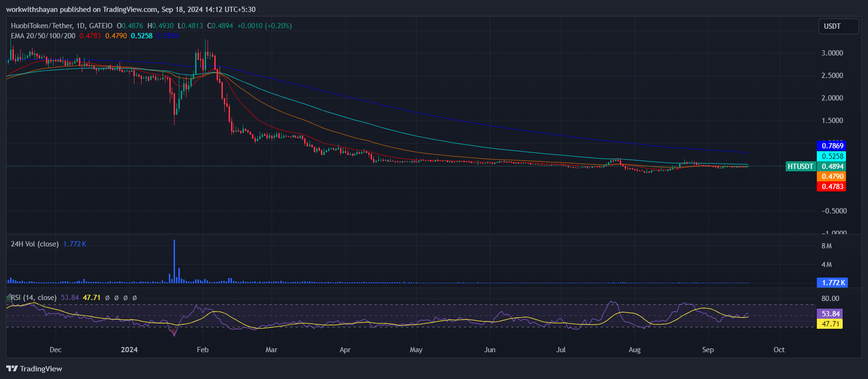Click the blue 0.7869 price-axis label
868x379 pixels.
coord(832,145)
